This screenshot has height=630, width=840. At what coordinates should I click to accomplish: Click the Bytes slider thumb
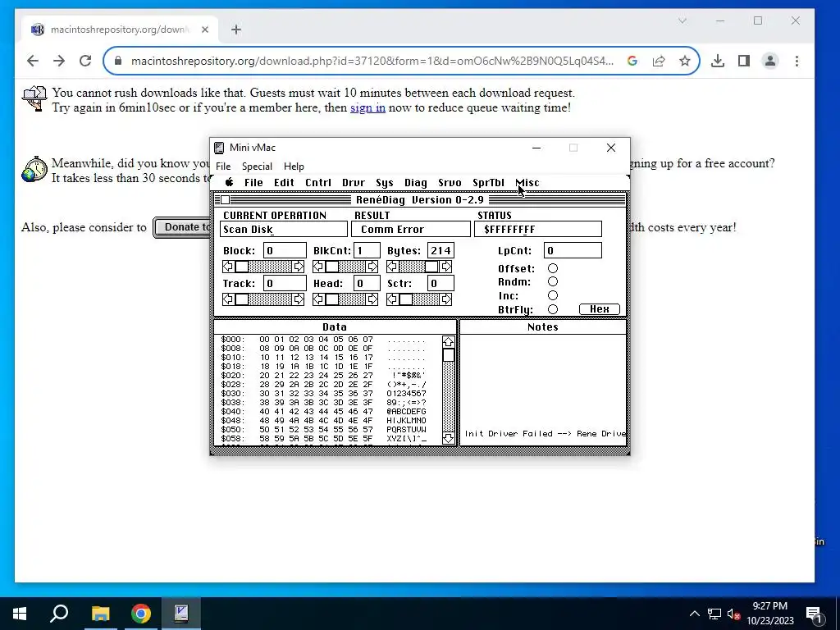point(431,267)
